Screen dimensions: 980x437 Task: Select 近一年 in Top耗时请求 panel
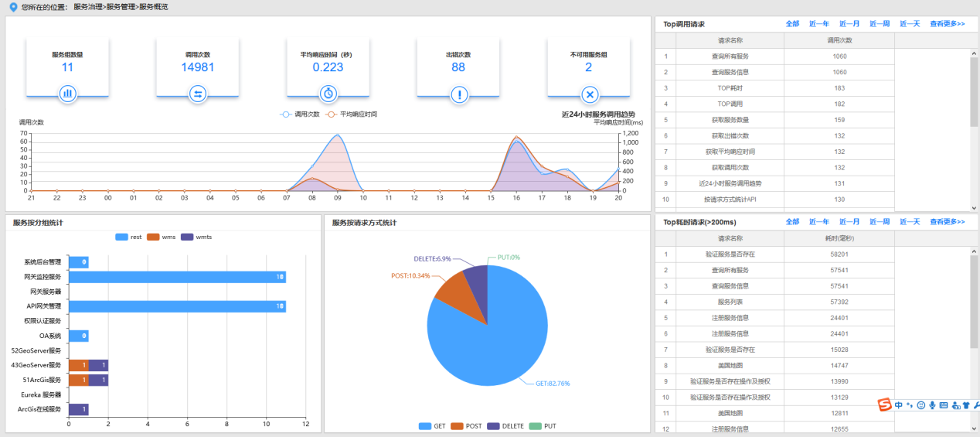coord(818,222)
